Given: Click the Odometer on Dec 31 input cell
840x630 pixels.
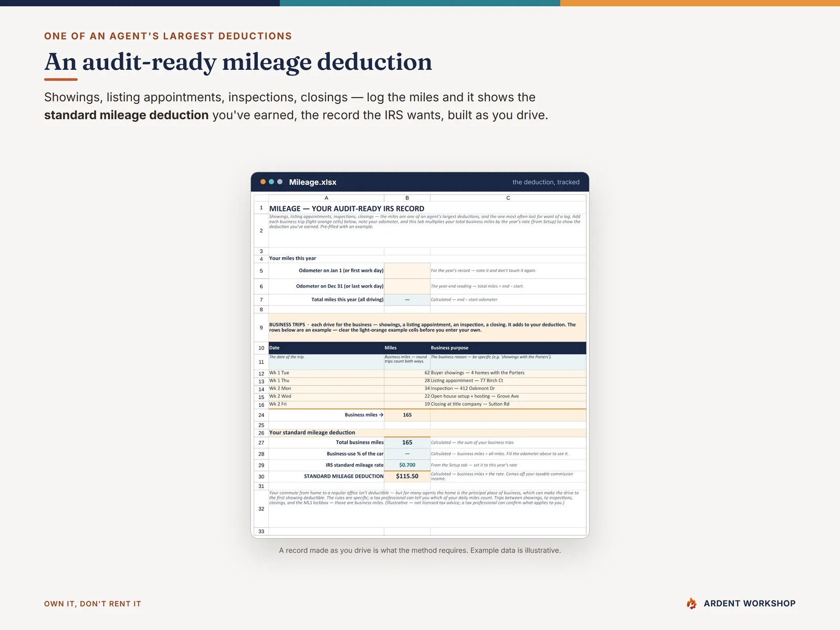Looking at the screenshot, I should tap(407, 286).
